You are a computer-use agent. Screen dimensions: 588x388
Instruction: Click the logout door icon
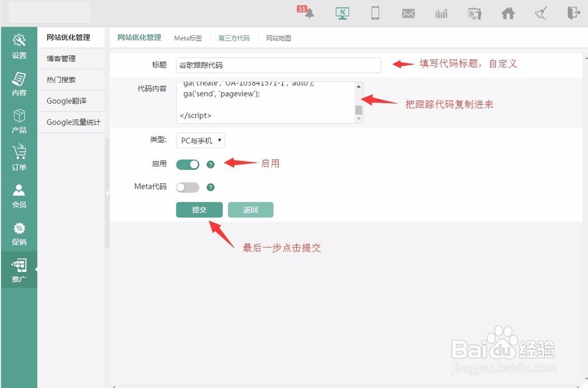[574, 12]
